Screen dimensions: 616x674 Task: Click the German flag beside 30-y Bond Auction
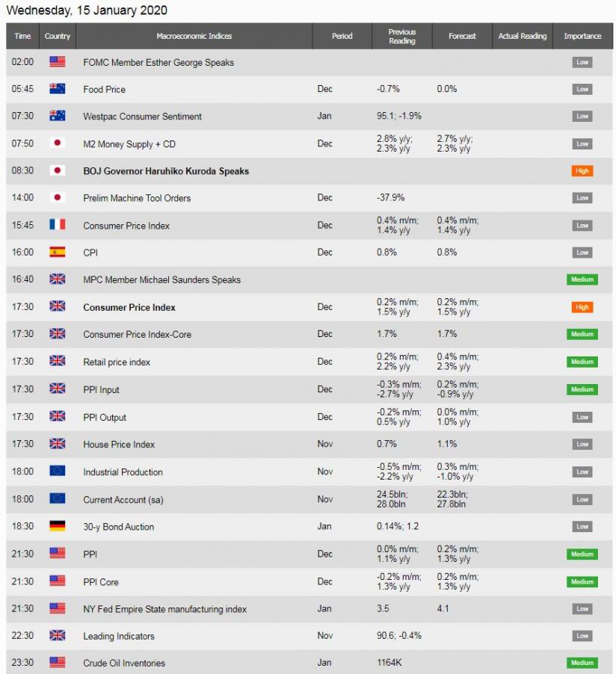58,526
